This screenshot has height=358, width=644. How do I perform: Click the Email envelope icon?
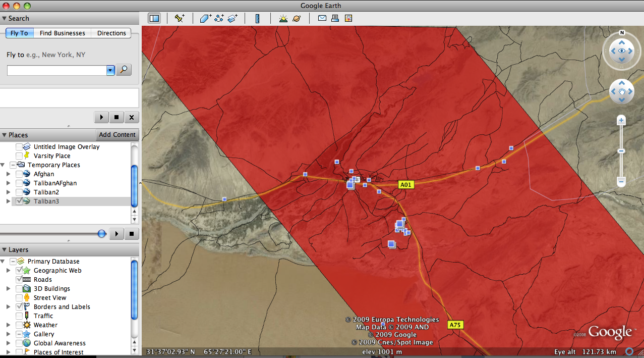[x=322, y=18]
